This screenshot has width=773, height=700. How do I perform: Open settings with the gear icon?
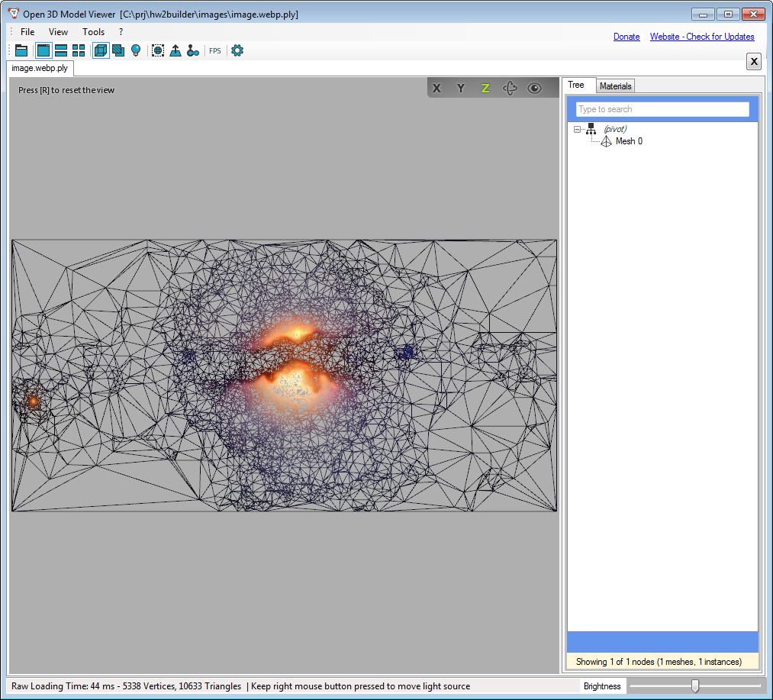pos(237,50)
